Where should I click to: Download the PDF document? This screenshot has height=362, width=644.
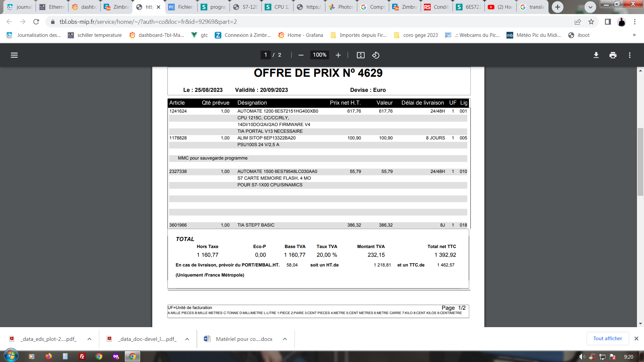[596, 55]
